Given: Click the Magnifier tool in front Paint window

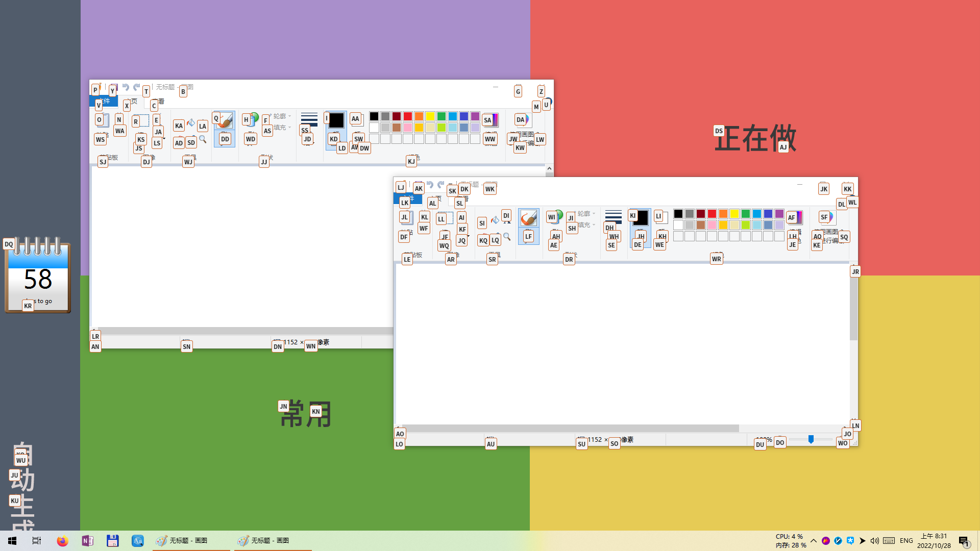Looking at the screenshot, I should click(x=507, y=237).
